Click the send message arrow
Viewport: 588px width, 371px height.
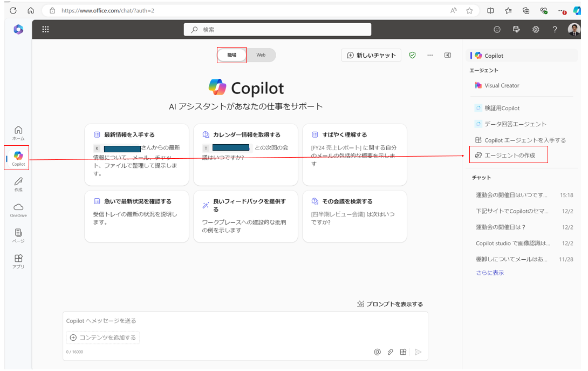[x=418, y=352]
